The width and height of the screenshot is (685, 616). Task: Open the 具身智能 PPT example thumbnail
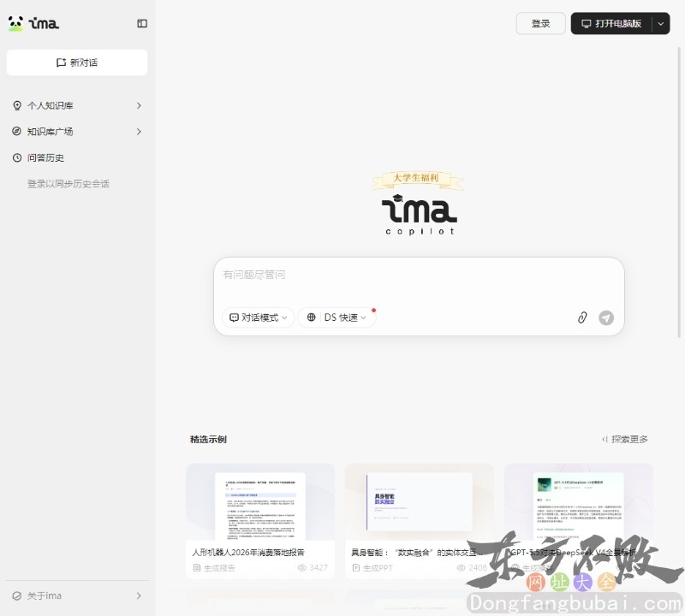tap(420, 502)
